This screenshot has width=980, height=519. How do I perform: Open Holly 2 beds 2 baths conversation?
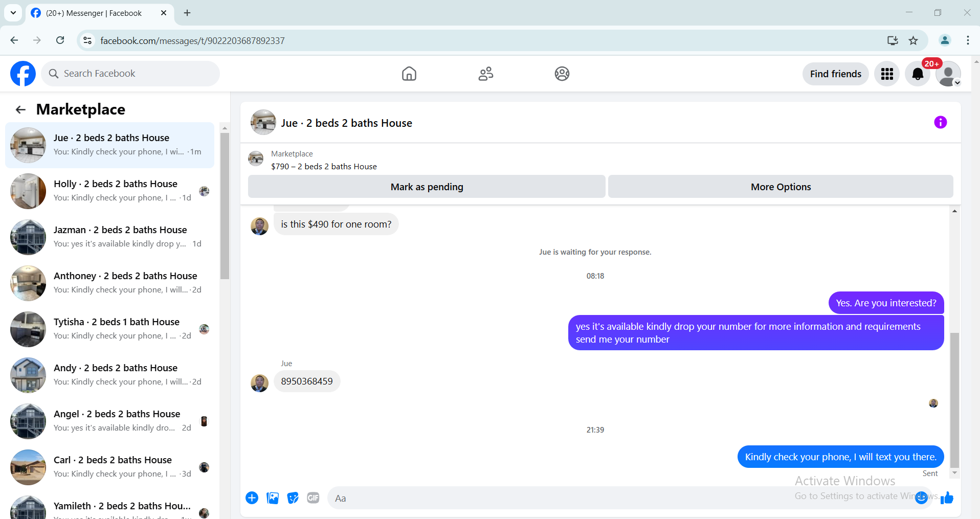[x=109, y=191]
